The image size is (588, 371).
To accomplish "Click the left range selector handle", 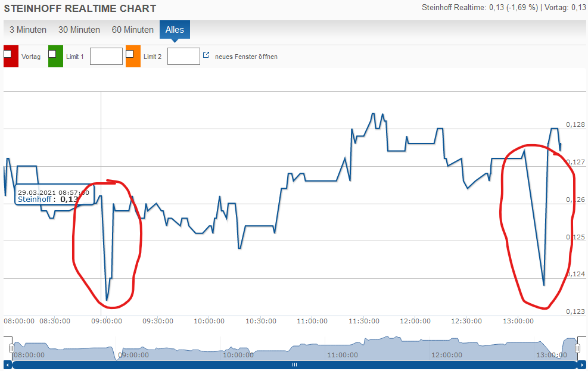I will (11, 348).
